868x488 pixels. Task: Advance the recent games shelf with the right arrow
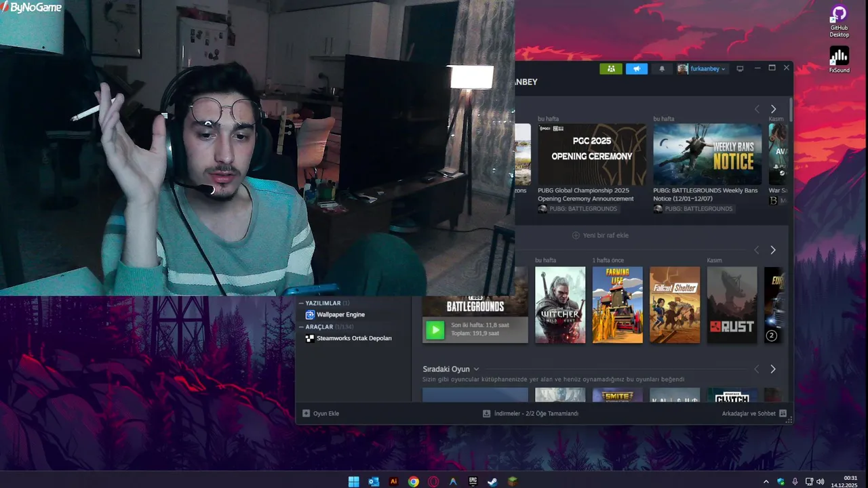point(773,250)
